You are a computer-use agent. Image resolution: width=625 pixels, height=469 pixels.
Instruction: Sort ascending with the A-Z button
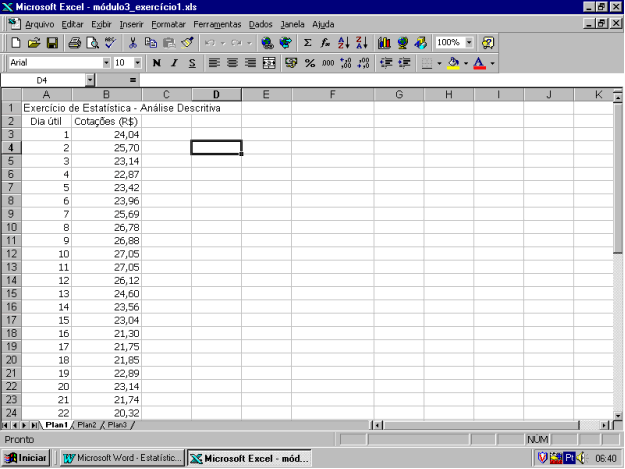(343, 43)
